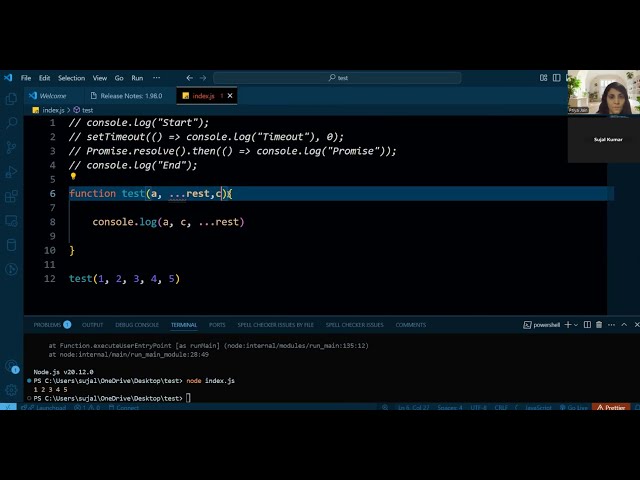Open terminal panel more actions ellipsis

point(611,324)
